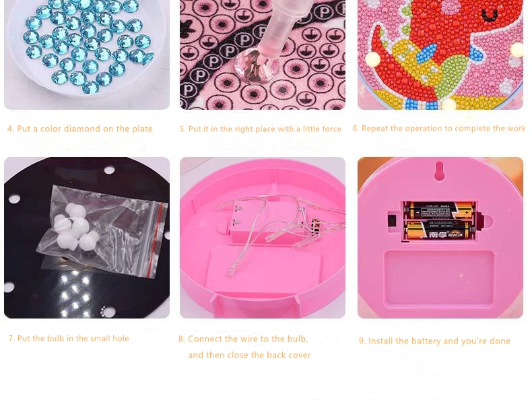Image resolution: width=532 pixels, height=400 pixels.
Task: Click 'Repeat the operation' step 6 text
Action: pyautogui.click(x=439, y=128)
